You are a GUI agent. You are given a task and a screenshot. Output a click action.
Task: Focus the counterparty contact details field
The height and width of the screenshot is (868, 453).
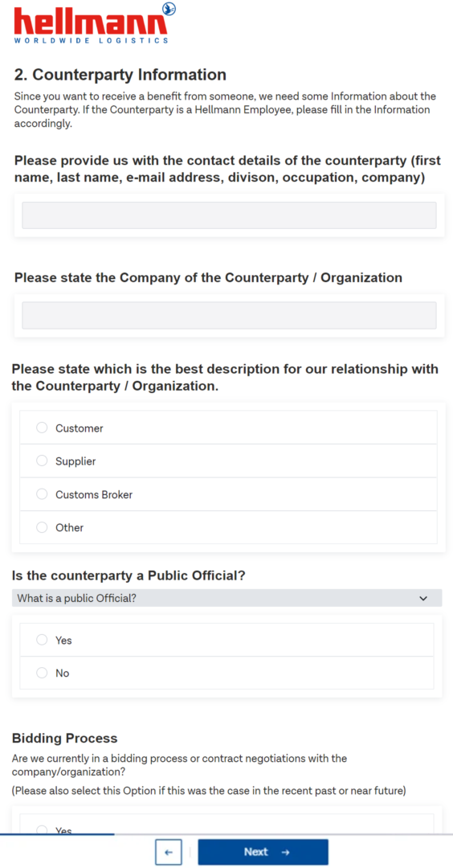click(x=229, y=215)
